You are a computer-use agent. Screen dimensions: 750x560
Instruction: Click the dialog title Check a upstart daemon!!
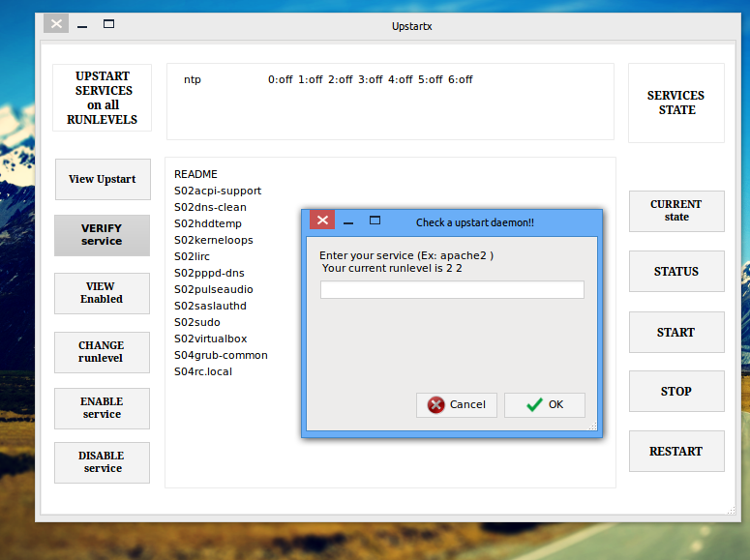coord(475,222)
